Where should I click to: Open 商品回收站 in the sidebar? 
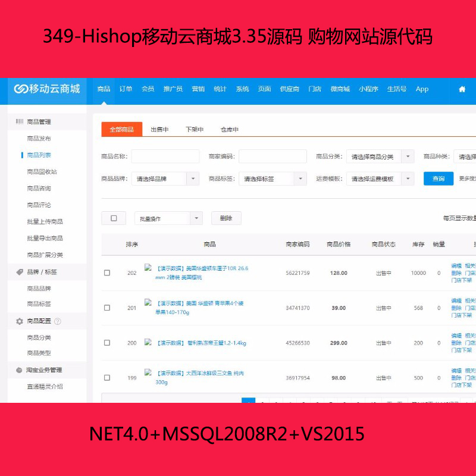click(x=42, y=172)
